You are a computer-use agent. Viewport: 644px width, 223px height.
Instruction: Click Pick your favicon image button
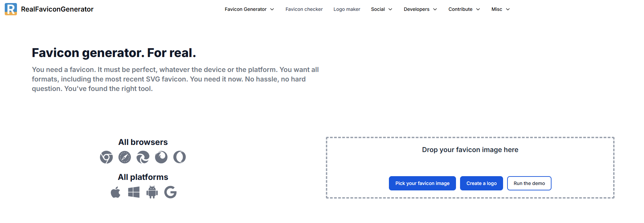point(422,183)
